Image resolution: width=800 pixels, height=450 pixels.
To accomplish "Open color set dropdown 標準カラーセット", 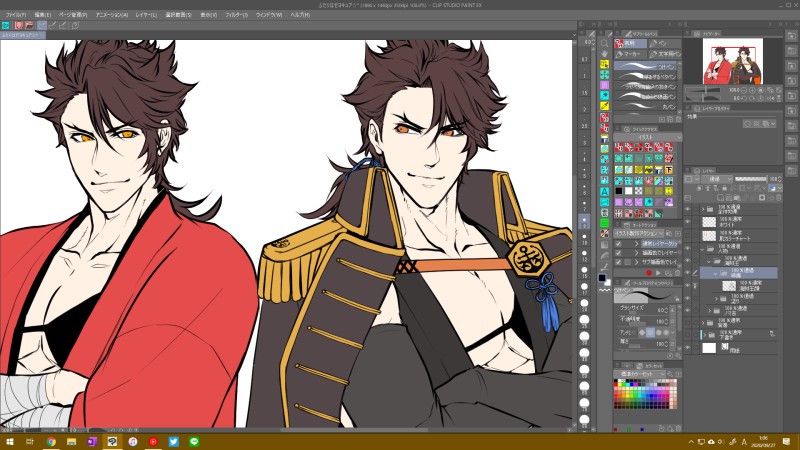I will [x=640, y=374].
